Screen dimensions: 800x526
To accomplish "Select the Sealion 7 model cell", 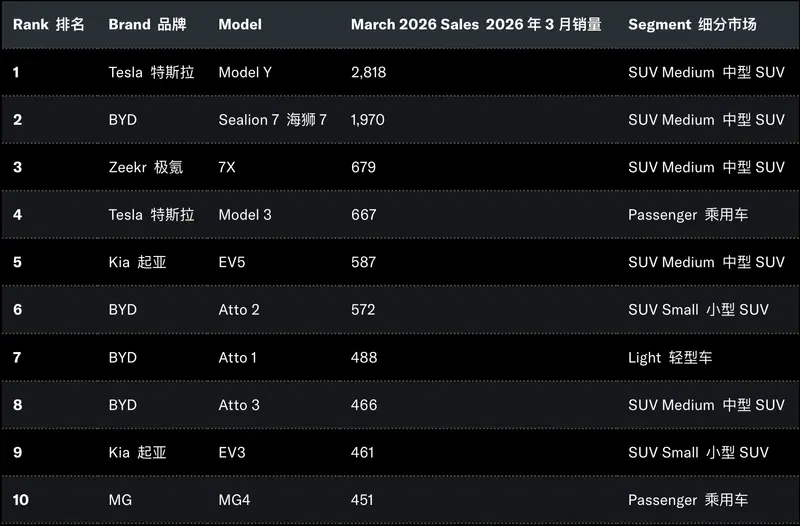I will point(272,120).
